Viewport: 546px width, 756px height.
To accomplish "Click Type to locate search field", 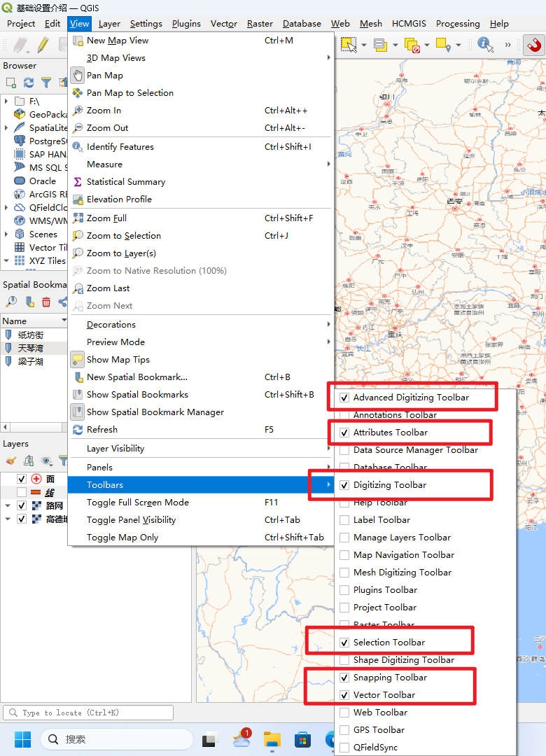I will (x=88, y=713).
